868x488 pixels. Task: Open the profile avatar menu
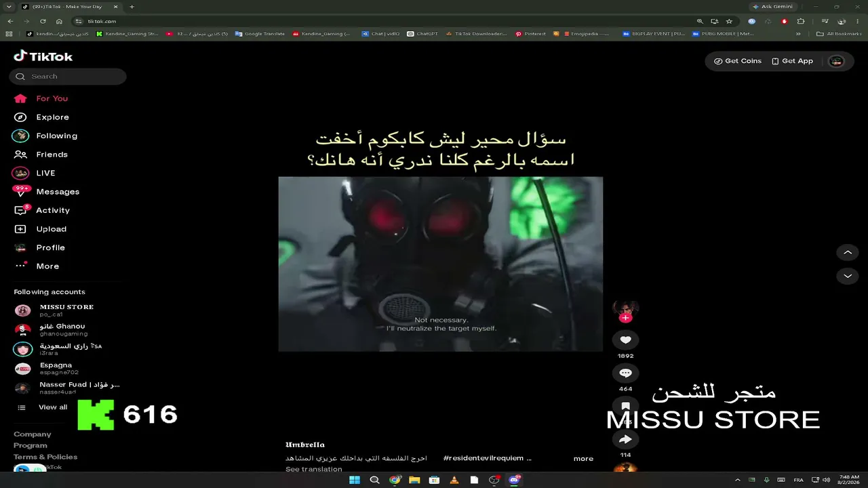click(x=836, y=61)
